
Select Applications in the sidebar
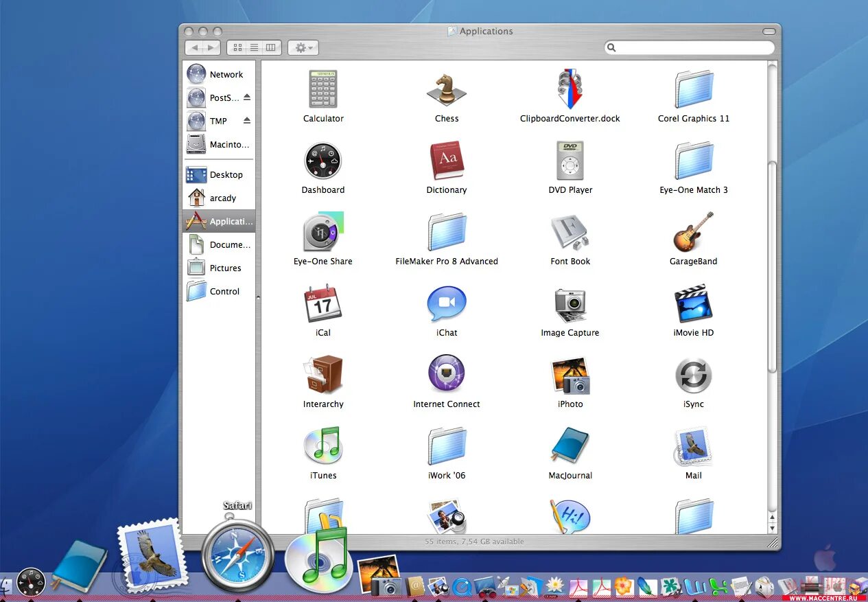point(219,221)
